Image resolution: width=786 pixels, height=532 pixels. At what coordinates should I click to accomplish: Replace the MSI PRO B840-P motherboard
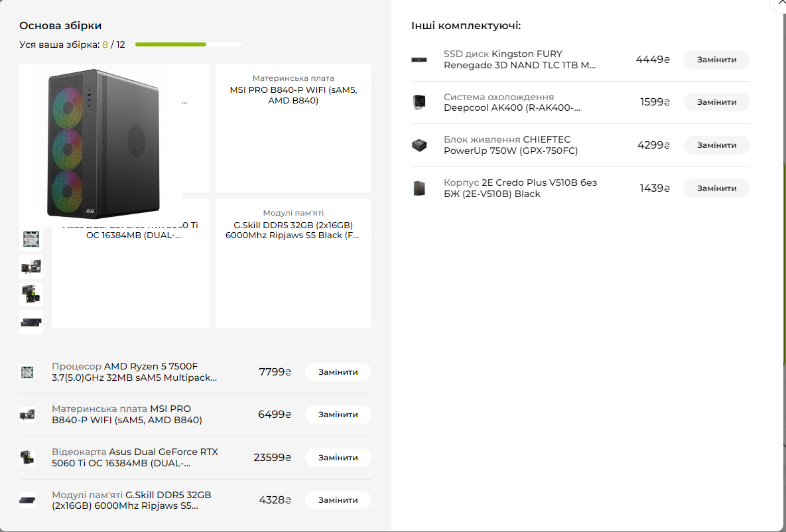(338, 415)
